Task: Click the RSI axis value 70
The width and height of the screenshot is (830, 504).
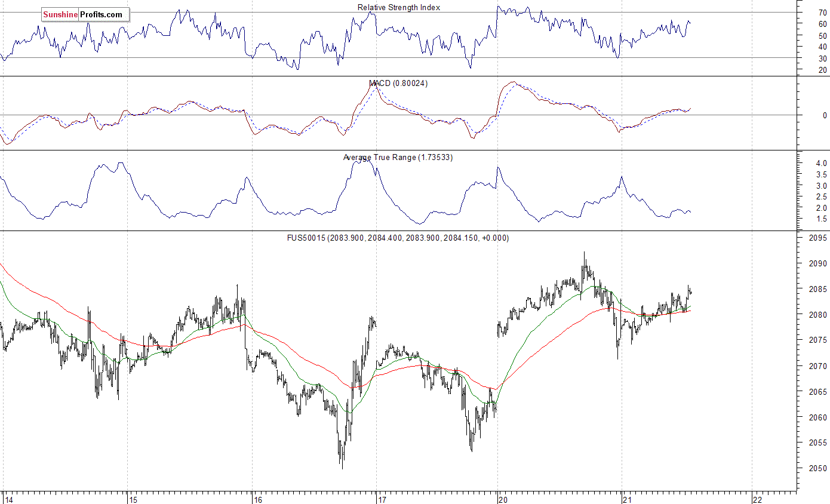Action: coord(823,13)
